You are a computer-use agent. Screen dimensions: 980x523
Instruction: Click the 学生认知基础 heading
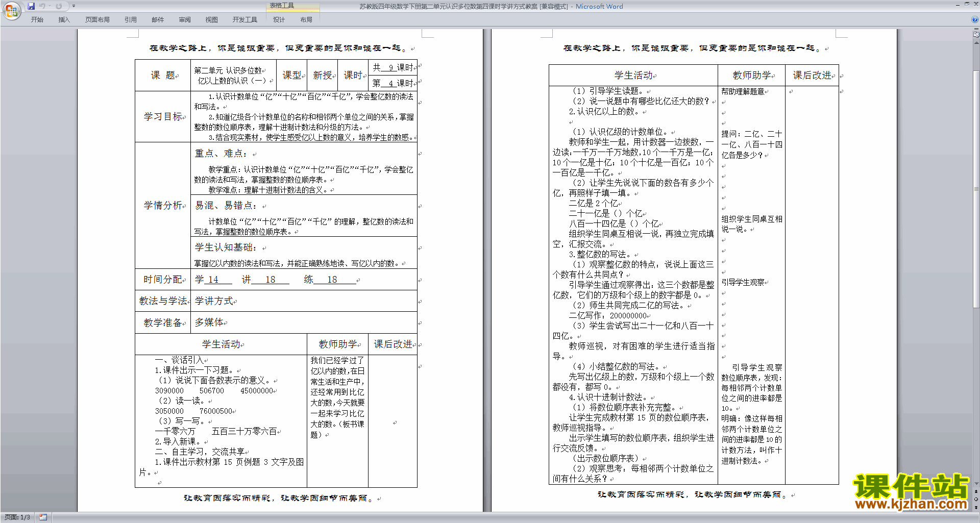click(x=226, y=247)
